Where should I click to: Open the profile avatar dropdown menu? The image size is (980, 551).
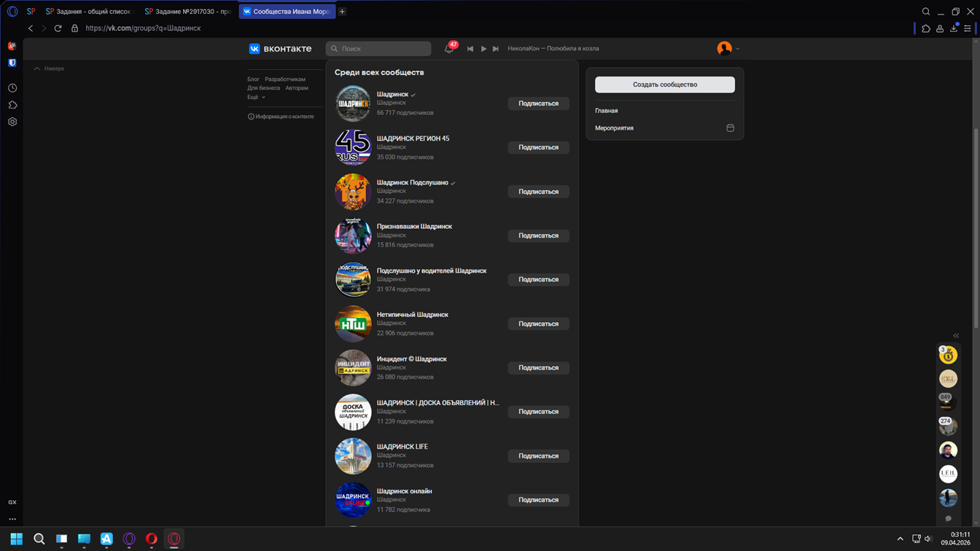point(728,49)
